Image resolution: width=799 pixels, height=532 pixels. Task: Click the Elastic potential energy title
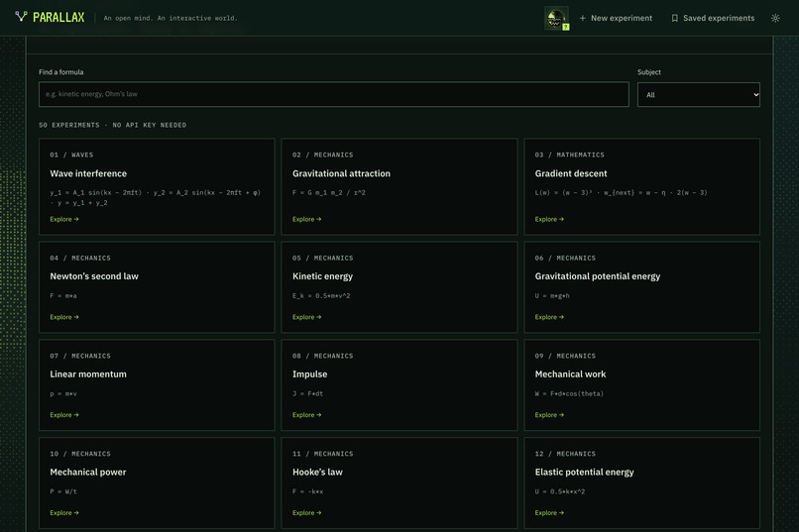click(585, 472)
